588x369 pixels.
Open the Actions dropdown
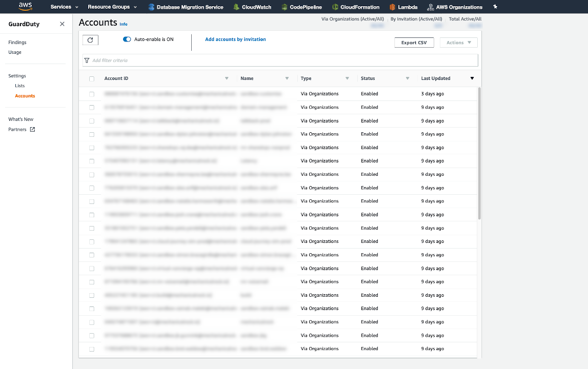pyautogui.click(x=459, y=43)
